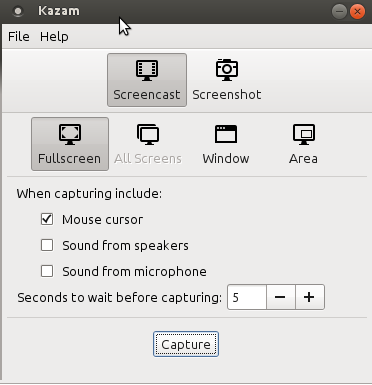Open the Help menu
This screenshot has width=372, height=385.
tap(54, 36)
